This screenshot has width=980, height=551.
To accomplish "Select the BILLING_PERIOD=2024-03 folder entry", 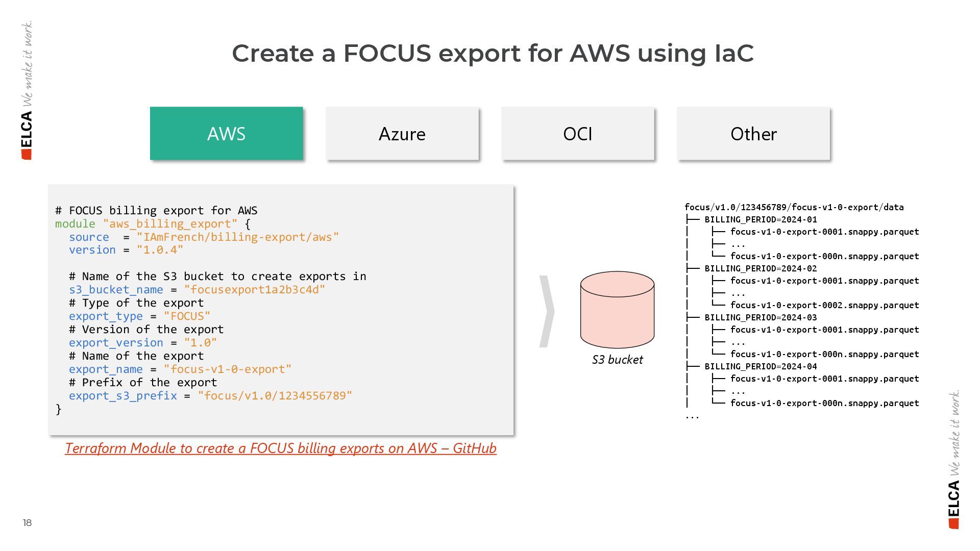I will [x=761, y=317].
